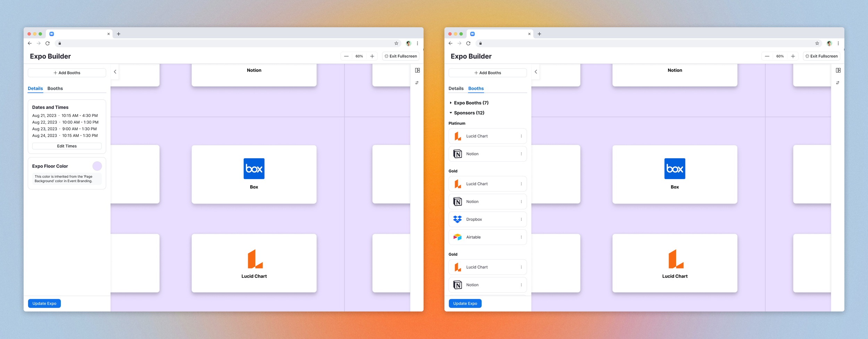Viewport: 868px width, 339px height.
Task: Bookmark page with star in left window
Action: pyautogui.click(x=396, y=43)
